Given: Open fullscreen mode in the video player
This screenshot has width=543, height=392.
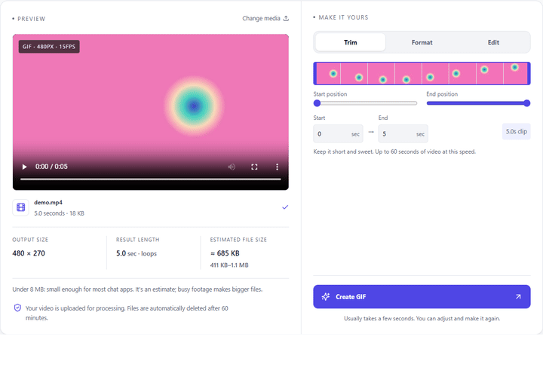Looking at the screenshot, I should (254, 167).
